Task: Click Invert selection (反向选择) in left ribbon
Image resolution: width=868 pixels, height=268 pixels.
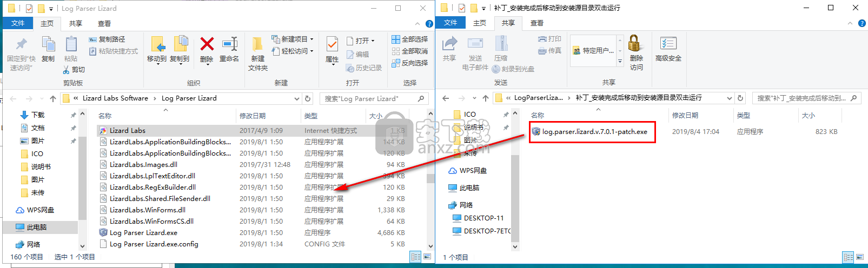Action: (410, 63)
